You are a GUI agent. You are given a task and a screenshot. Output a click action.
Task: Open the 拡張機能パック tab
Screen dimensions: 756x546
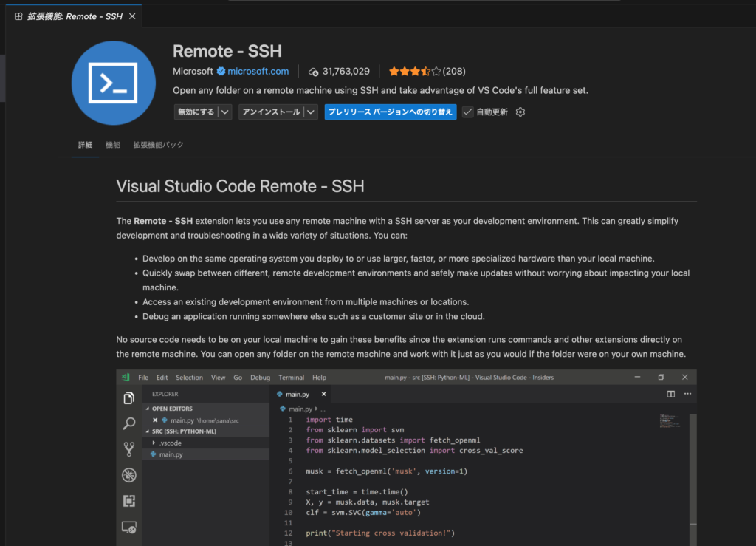[x=158, y=145]
